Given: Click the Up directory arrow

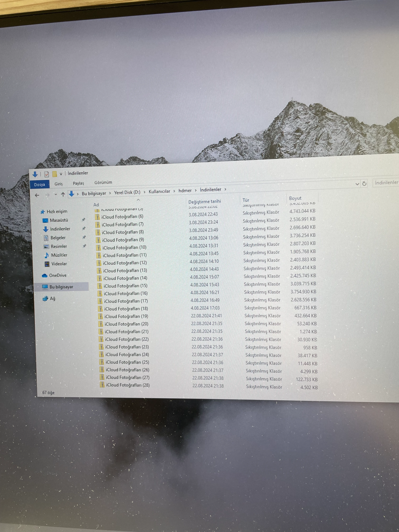Looking at the screenshot, I should [63, 194].
